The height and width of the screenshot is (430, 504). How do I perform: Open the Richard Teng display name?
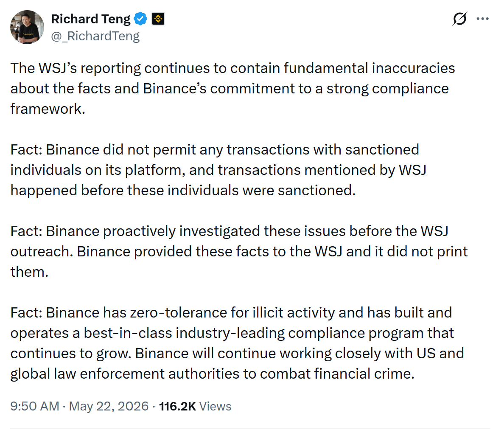(x=91, y=19)
